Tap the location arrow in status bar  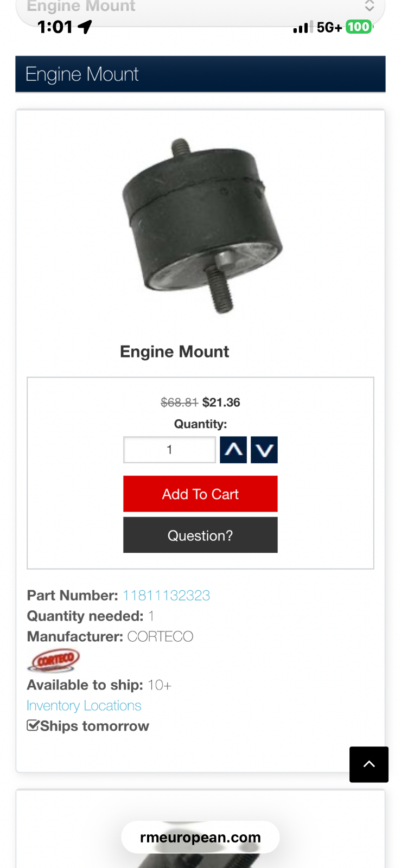85,27
